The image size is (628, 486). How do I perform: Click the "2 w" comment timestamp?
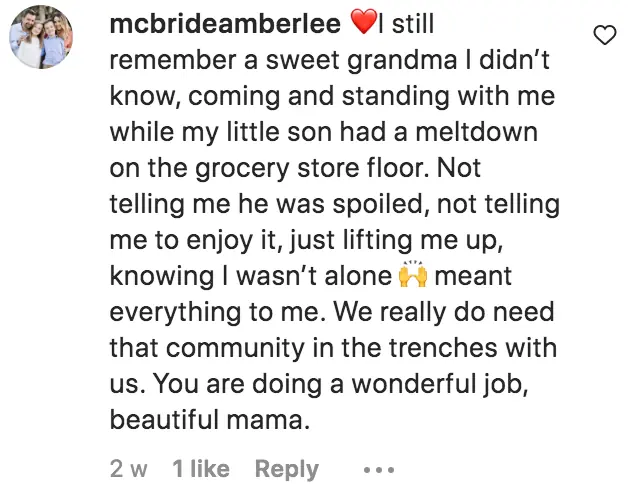point(129,469)
